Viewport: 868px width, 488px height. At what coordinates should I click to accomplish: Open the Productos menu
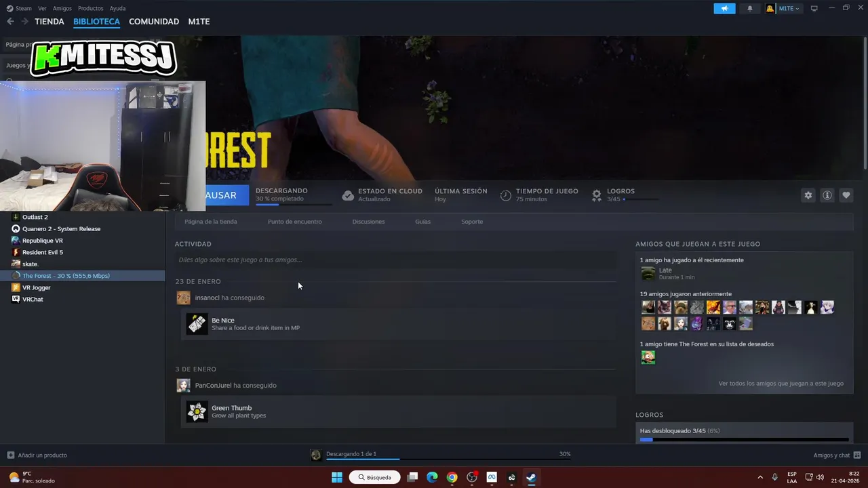(x=90, y=8)
